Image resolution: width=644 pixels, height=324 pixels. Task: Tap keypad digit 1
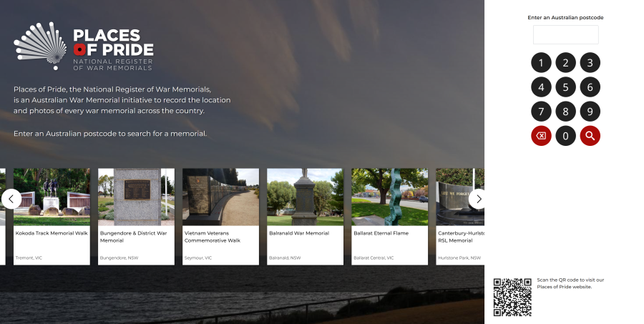pyautogui.click(x=541, y=63)
